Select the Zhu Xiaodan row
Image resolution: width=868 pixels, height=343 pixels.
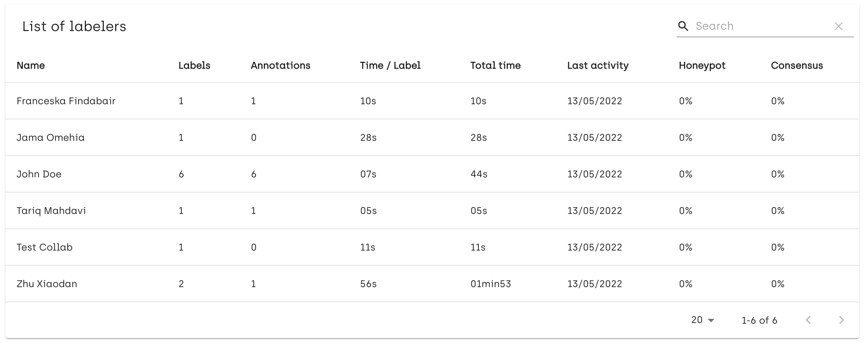[x=432, y=284]
